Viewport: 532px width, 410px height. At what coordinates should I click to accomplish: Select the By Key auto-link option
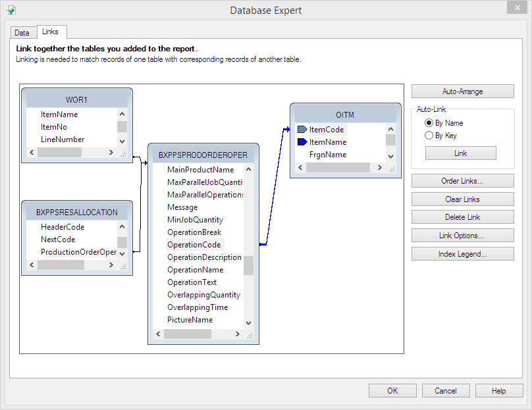(x=429, y=136)
